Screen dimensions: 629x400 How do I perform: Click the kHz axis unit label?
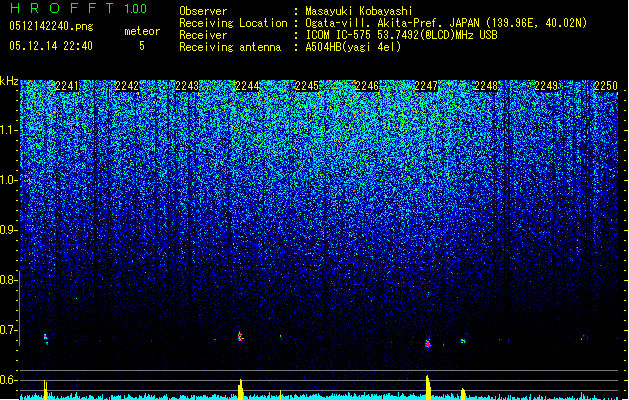pyautogui.click(x=9, y=81)
